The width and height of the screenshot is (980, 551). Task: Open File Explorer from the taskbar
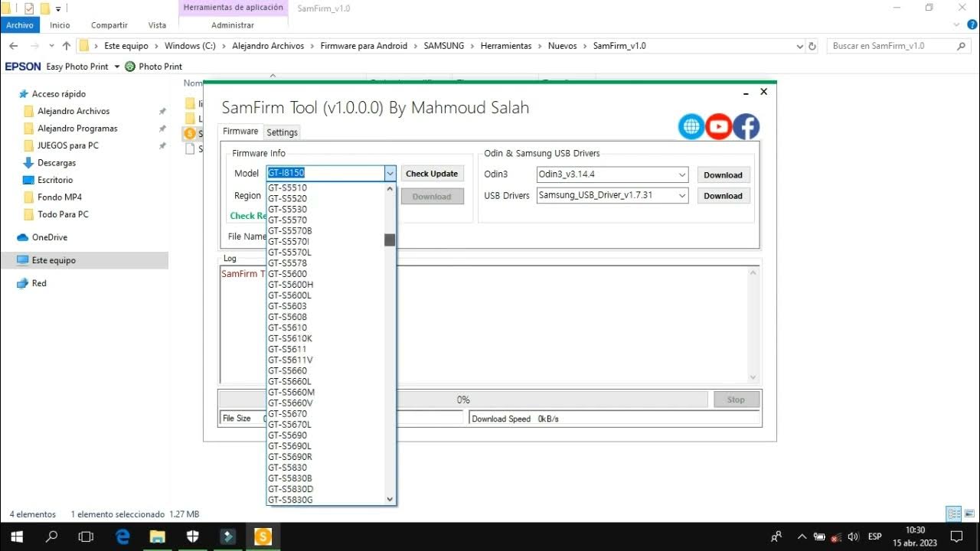(x=157, y=536)
